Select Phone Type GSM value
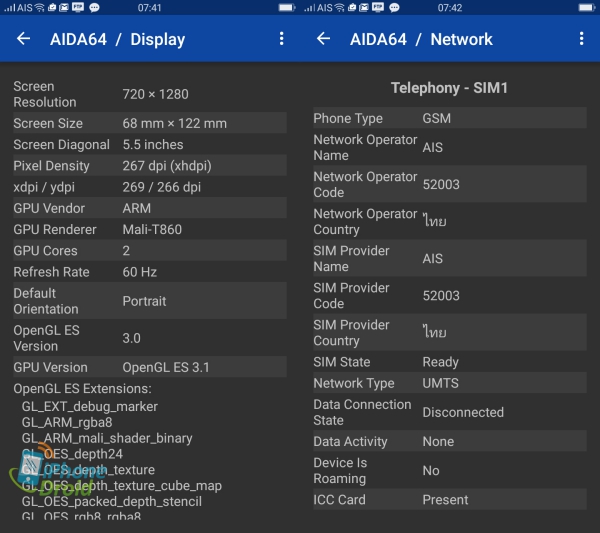The image size is (600, 533). (x=436, y=118)
